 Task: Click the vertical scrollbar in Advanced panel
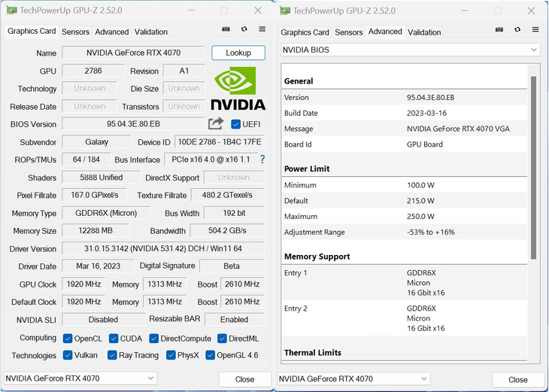pyautogui.click(x=534, y=168)
